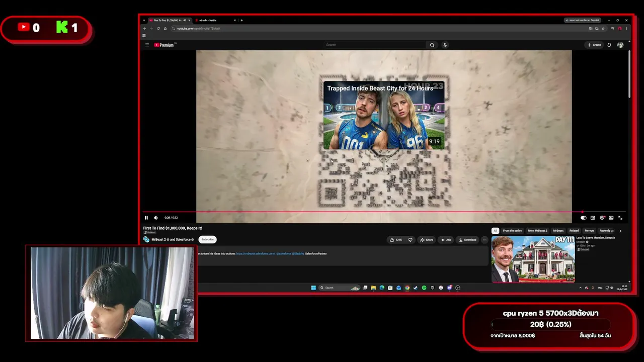This screenshot has height=362, width=644.
Task: Open the Ask button
Action: tap(446, 240)
